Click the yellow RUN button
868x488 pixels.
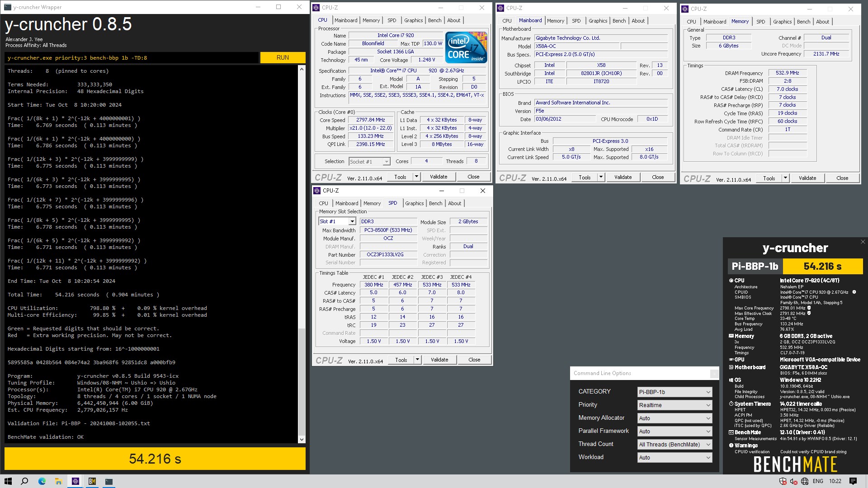pos(283,58)
